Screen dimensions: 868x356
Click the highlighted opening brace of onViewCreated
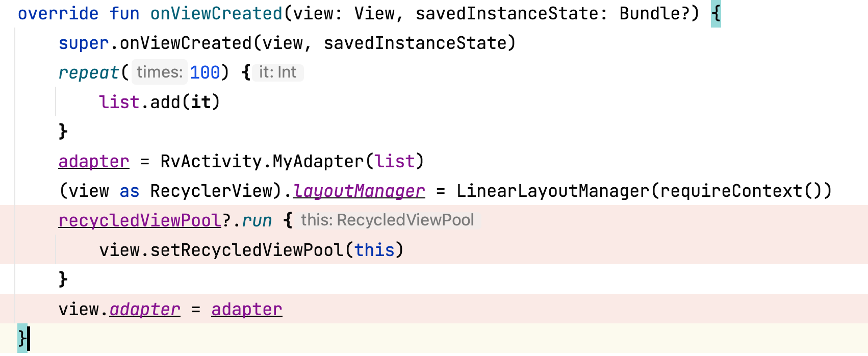point(716,14)
